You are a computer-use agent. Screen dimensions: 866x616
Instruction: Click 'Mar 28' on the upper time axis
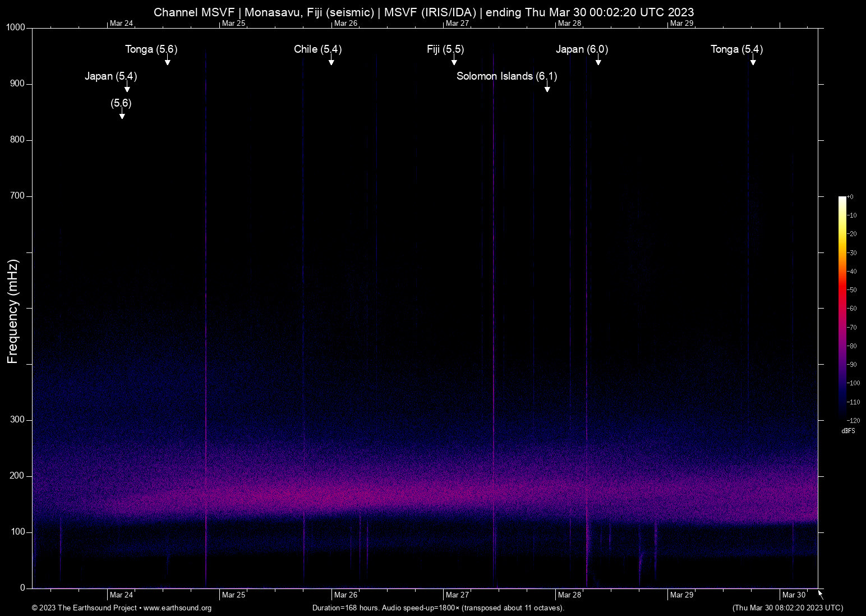pos(570,24)
